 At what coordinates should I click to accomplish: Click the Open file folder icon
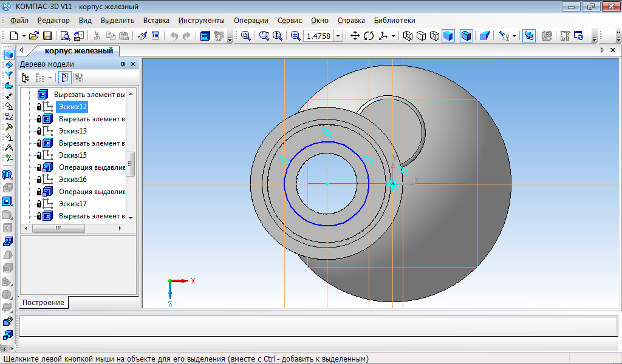pyautogui.click(x=34, y=36)
